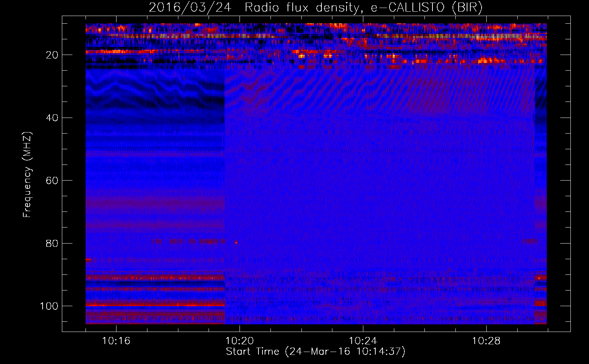
Task: Click the '60' frequency tick label
Action: tap(52, 181)
